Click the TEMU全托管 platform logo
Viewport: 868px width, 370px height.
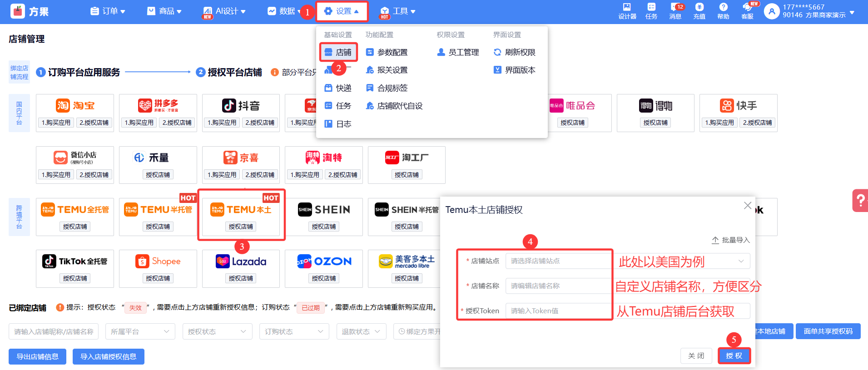coord(75,209)
